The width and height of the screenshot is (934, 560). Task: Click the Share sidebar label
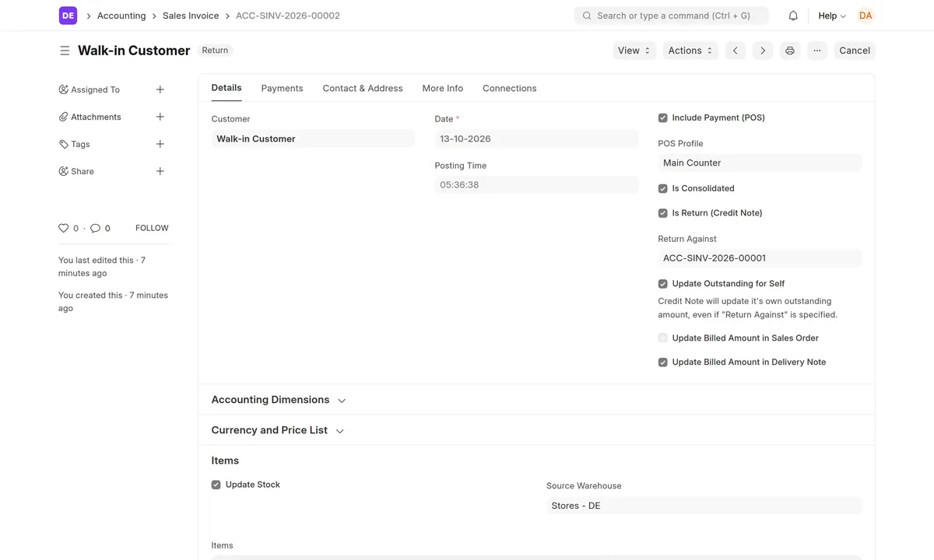click(x=83, y=171)
